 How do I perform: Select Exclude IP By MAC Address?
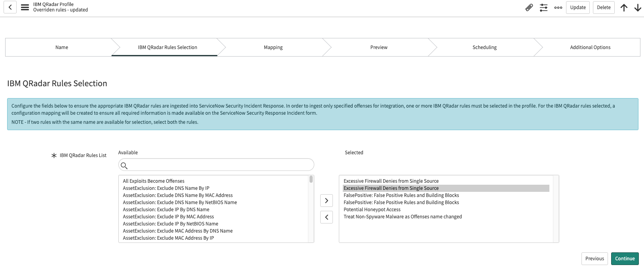click(169, 217)
